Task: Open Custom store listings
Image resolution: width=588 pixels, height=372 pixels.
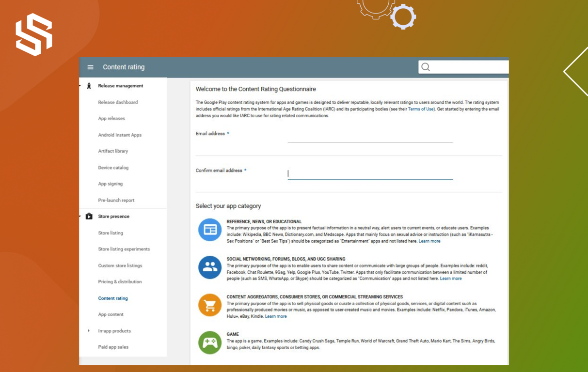Action: pos(120,266)
